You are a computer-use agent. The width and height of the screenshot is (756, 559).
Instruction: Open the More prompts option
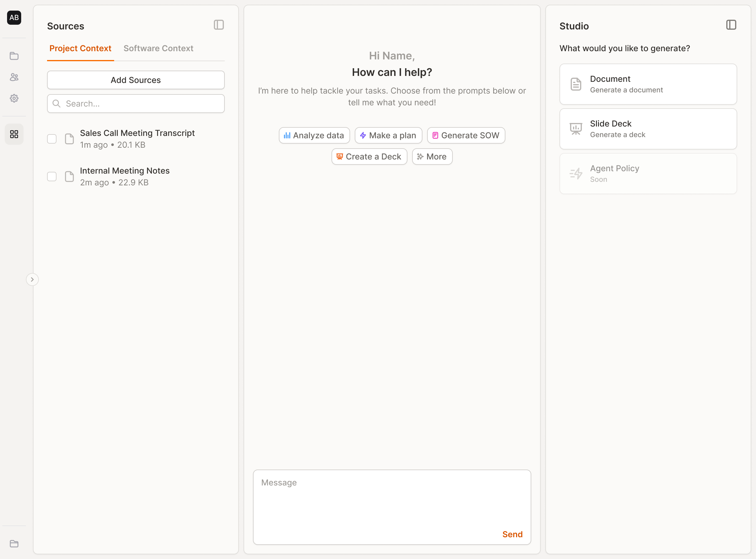coord(432,157)
